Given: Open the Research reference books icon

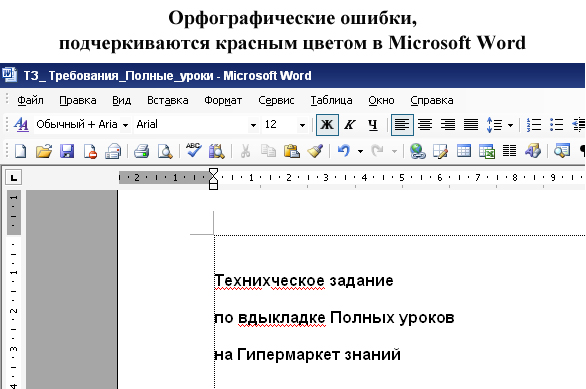Looking at the screenshot, I should pyautogui.click(x=217, y=151).
